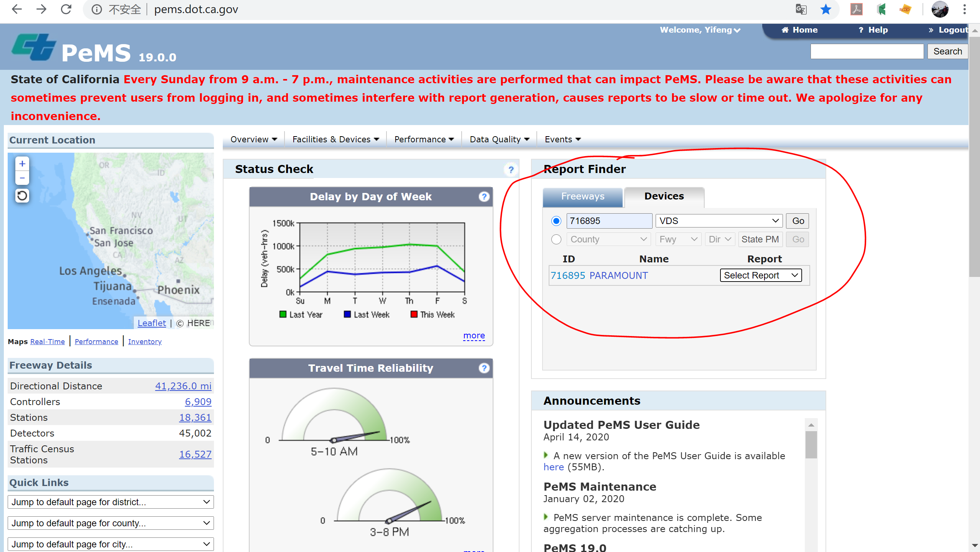This screenshot has width=980, height=552.
Task: Open the County dropdown
Action: 609,239
